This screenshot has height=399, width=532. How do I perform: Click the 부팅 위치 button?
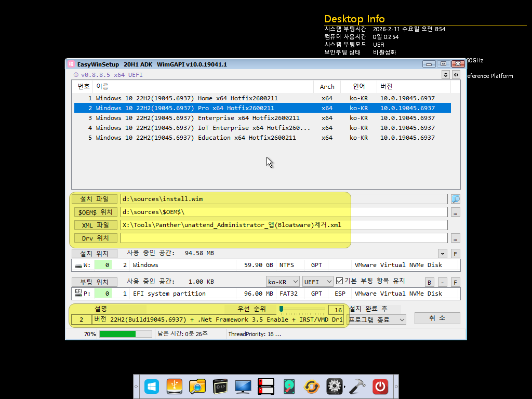pos(95,282)
